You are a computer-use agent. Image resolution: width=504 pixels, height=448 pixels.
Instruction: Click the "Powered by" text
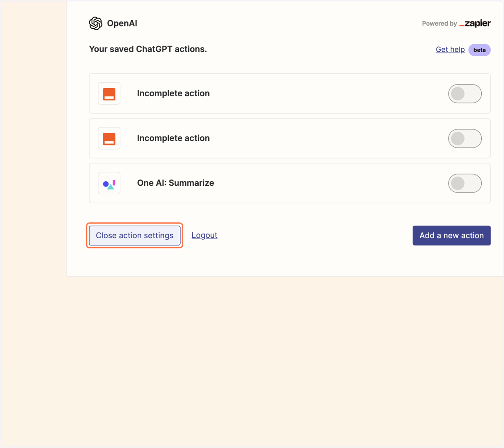tap(439, 24)
